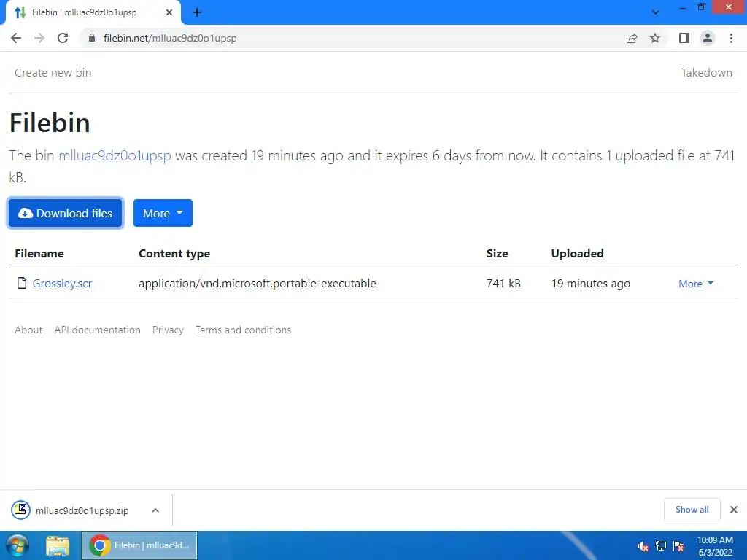This screenshot has height=560, width=747.
Task: Expand the blue More dropdown button
Action: tap(163, 213)
